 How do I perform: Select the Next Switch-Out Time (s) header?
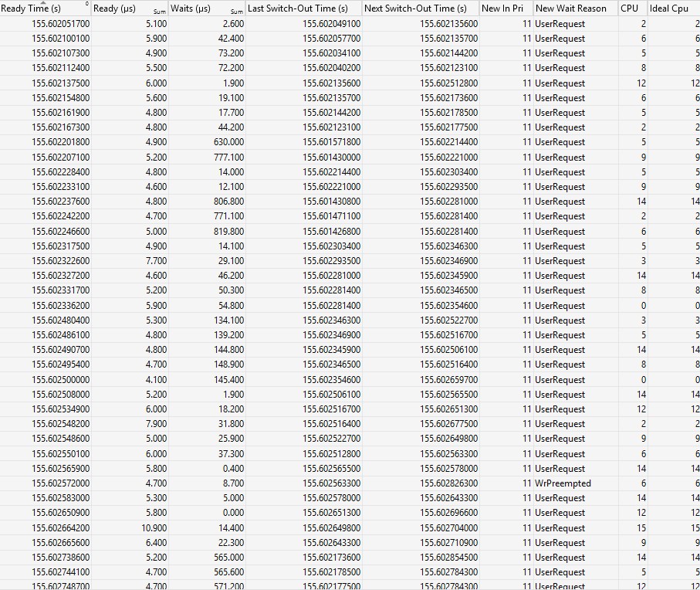421,8
